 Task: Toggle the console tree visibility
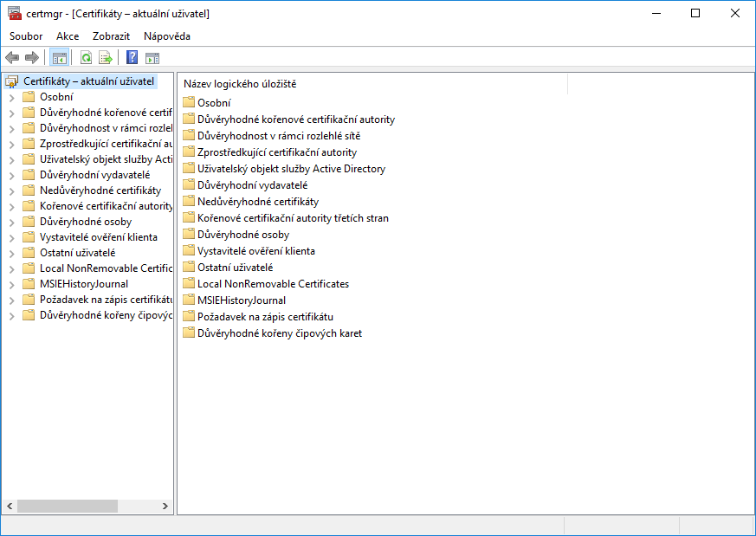click(x=59, y=57)
